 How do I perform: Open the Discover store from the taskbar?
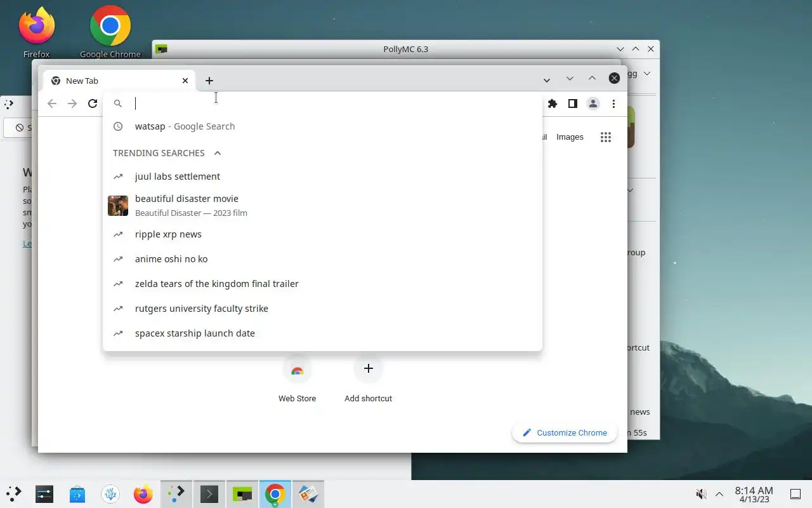(77, 494)
